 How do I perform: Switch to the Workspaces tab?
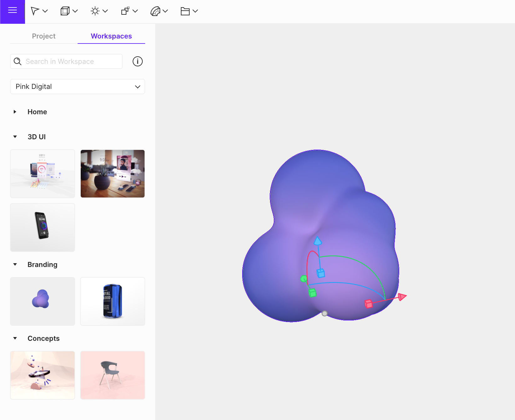pyautogui.click(x=111, y=36)
